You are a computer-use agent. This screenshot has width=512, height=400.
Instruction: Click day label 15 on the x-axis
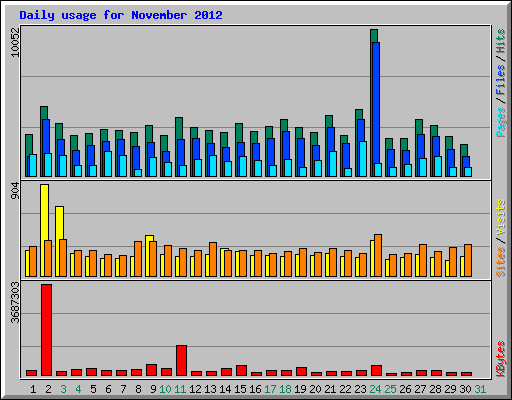[x=240, y=389]
